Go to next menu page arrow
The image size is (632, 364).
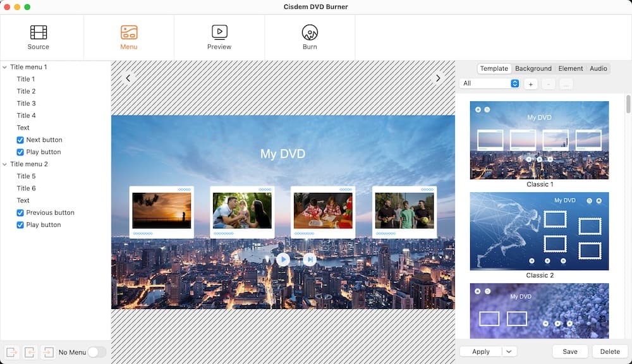click(x=438, y=78)
